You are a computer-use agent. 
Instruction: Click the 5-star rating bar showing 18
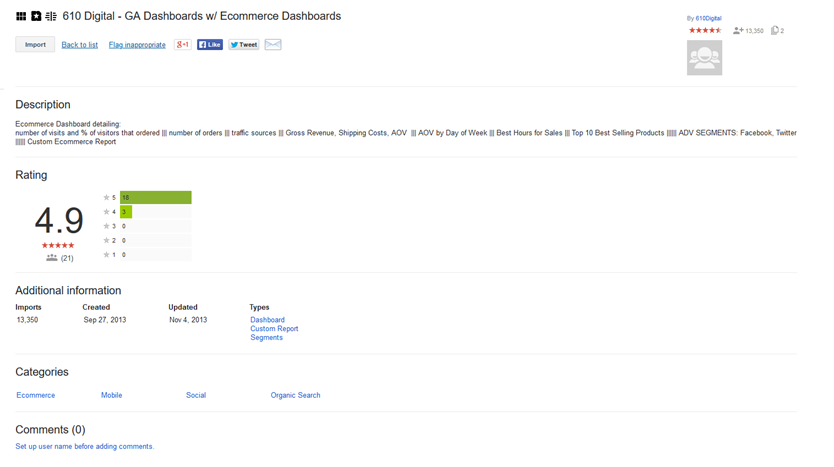coord(155,198)
